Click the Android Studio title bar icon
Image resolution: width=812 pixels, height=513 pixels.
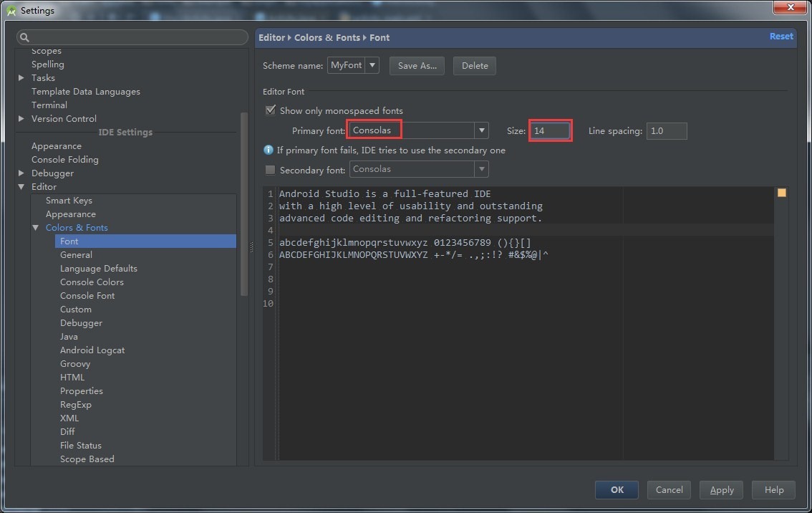tap(10, 10)
